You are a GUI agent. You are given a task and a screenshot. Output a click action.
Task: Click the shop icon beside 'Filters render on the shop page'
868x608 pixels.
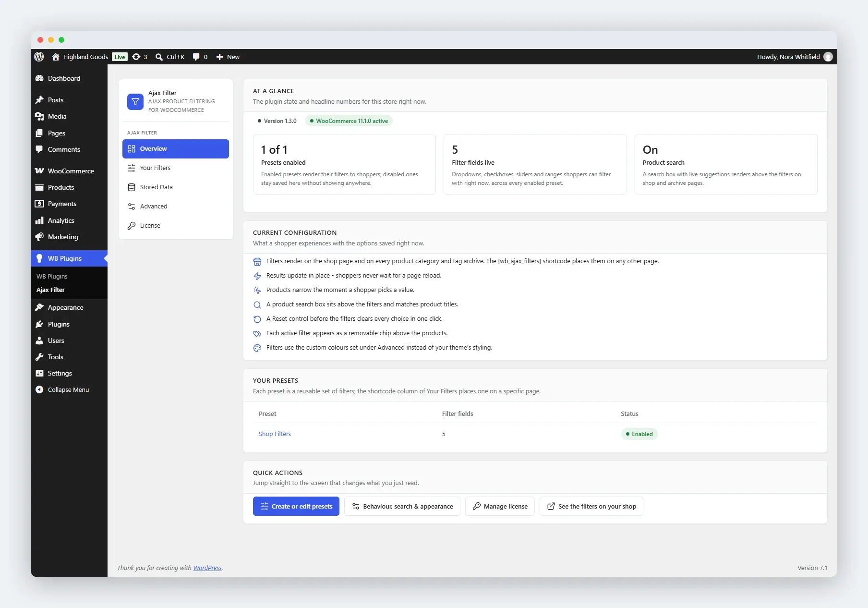click(257, 261)
